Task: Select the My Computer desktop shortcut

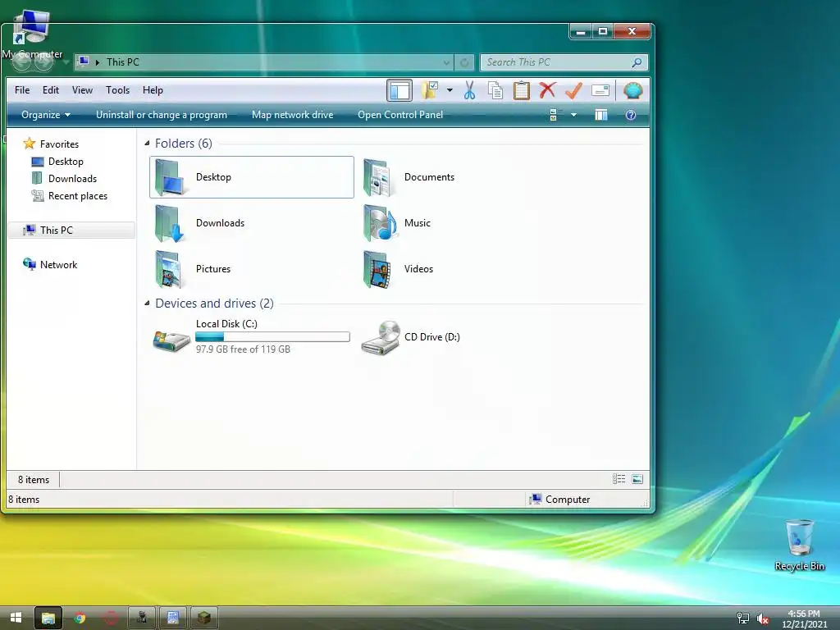Action: [x=32, y=33]
